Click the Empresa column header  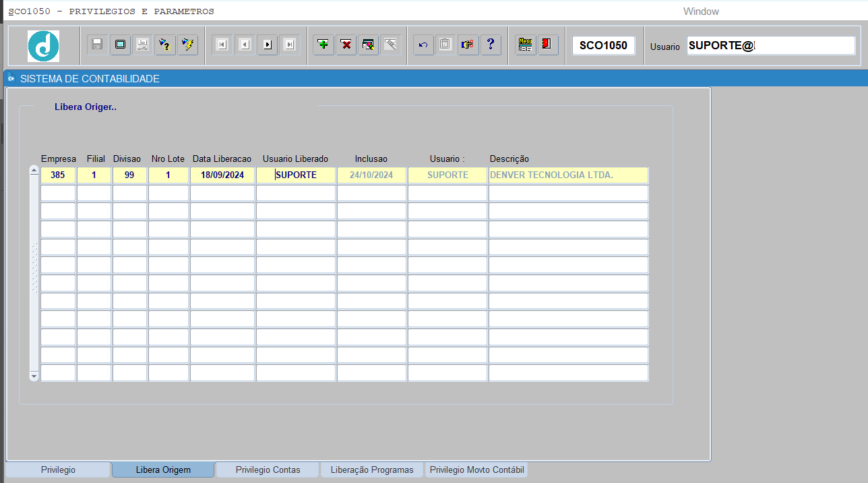pos(59,159)
